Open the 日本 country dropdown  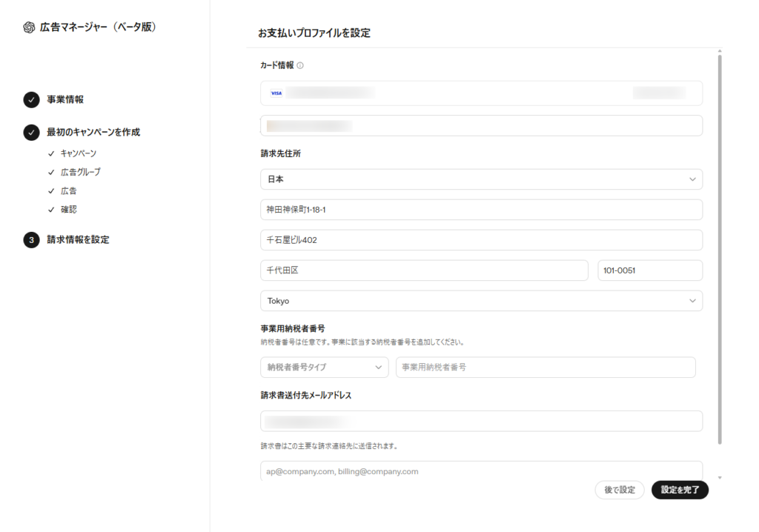[x=481, y=179]
